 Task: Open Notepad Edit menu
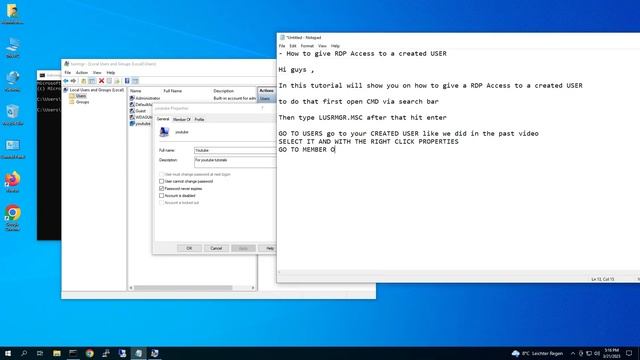[293, 46]
